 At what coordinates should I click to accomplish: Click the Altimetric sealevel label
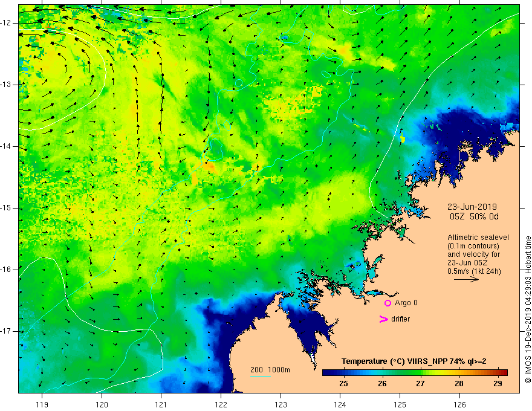tap(478, 238)
